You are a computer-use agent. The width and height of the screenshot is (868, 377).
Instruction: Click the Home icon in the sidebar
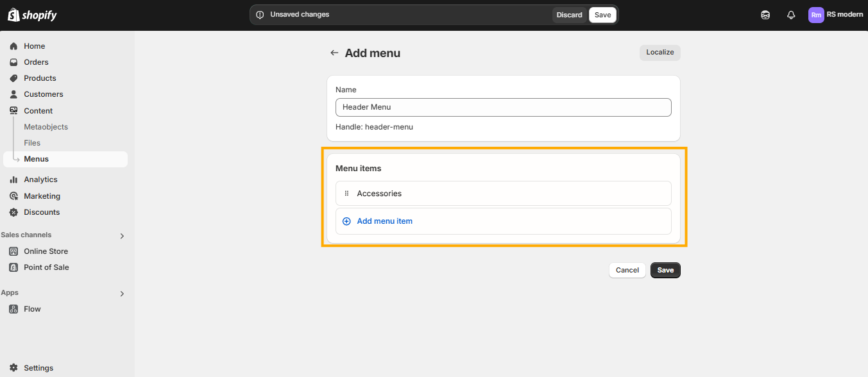point(13,46)
